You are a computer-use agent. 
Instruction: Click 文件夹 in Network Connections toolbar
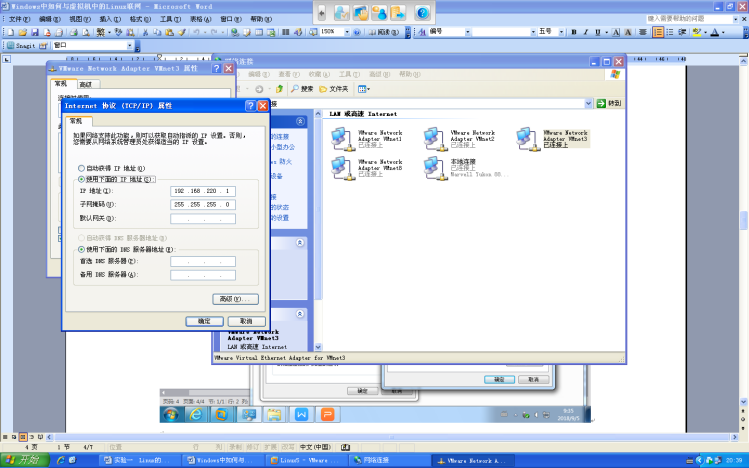click(x=334, y=89)
